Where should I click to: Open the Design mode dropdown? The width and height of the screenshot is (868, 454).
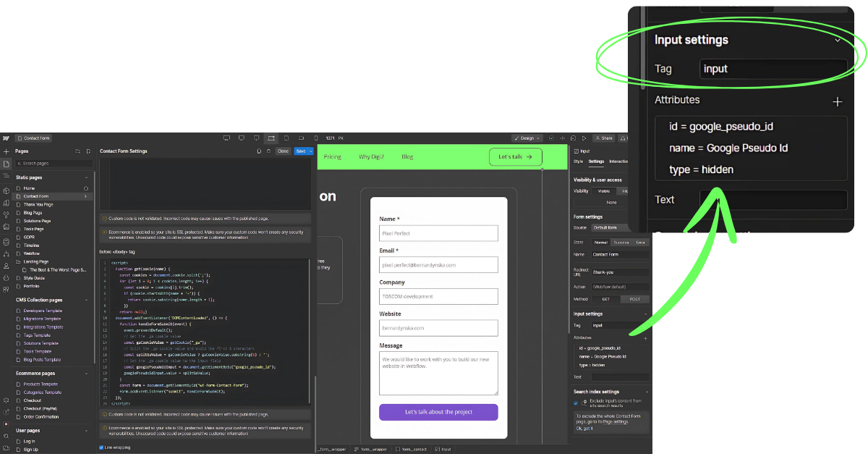point(527,138)
